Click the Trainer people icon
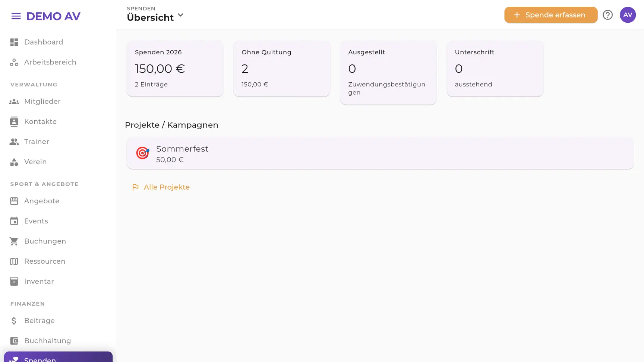The width and height of the screenshot is (644, 362). pyautogui.click(x=14, y=142)
